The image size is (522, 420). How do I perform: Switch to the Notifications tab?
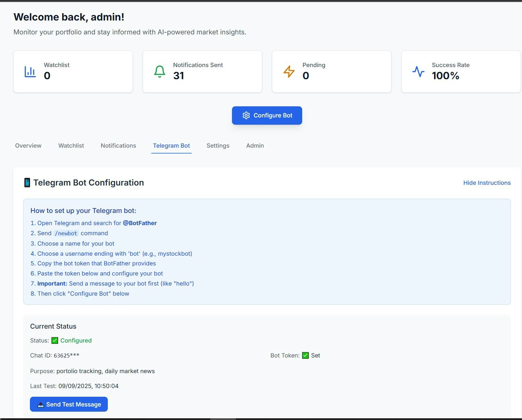118,146
